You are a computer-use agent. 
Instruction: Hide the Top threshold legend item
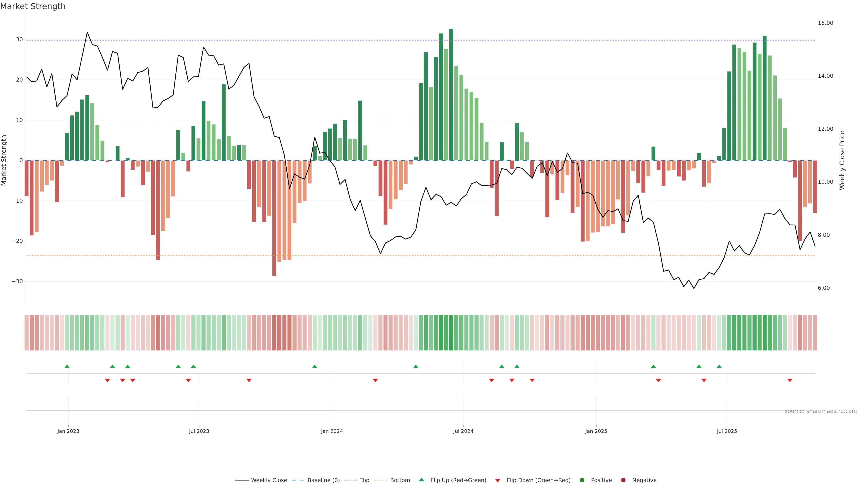click(364, 480)
